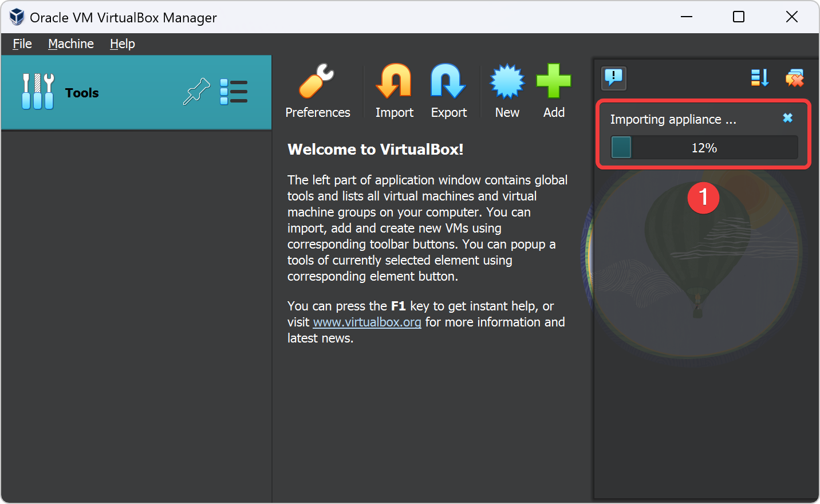This screenshot has height=504, width=820.
Task: Click the VirtualBox cube logo in title bar
Action: coord(17,17)
